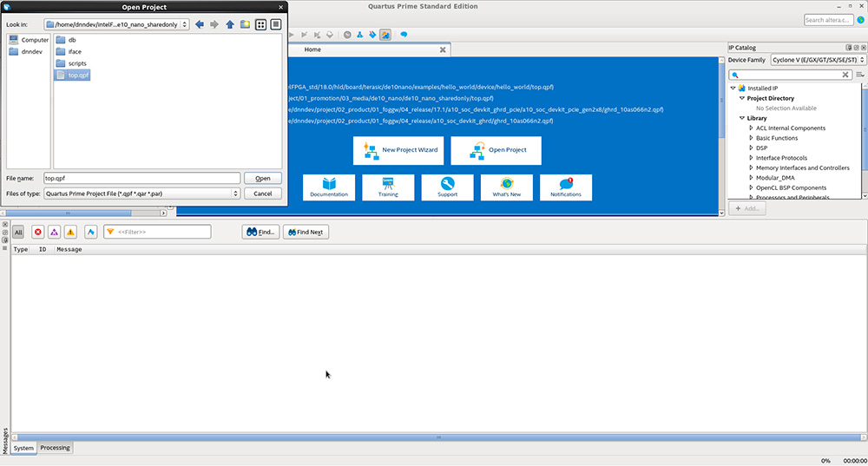Image resolution: width=868 pixels, height=466 pixels.
Task: Click the messages Filter input
Action: tap(157, 232)
